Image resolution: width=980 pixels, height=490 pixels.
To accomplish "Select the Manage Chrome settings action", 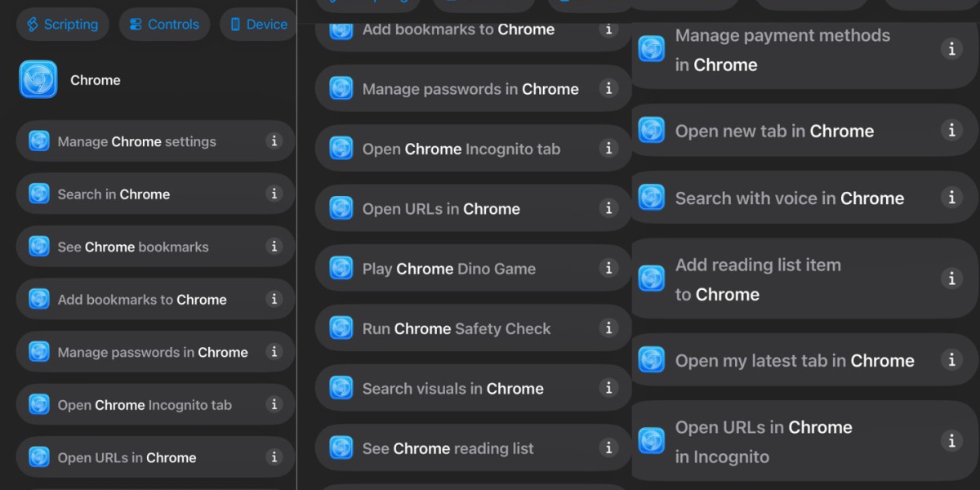I will pyautogui.click(x=136, y=142).
